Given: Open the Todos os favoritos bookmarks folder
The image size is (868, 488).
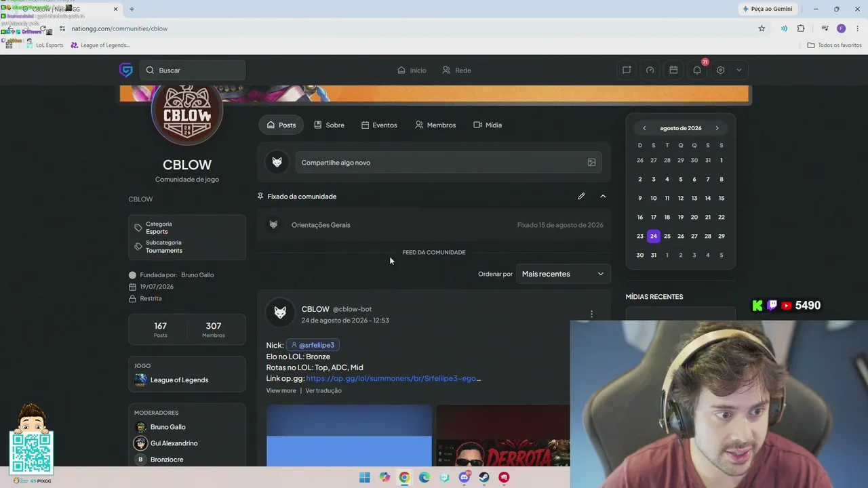Looking at the screenshot, I should [x=834, y=45].
